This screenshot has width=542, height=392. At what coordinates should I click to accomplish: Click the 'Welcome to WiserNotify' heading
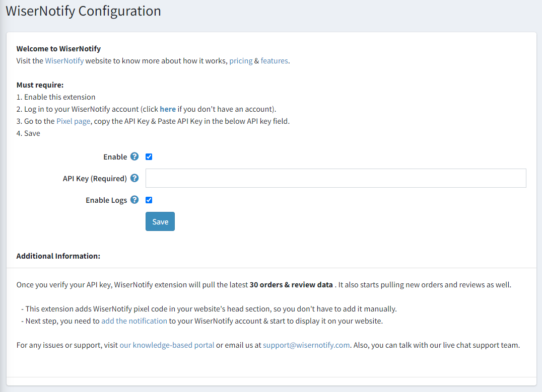point(58,49)
